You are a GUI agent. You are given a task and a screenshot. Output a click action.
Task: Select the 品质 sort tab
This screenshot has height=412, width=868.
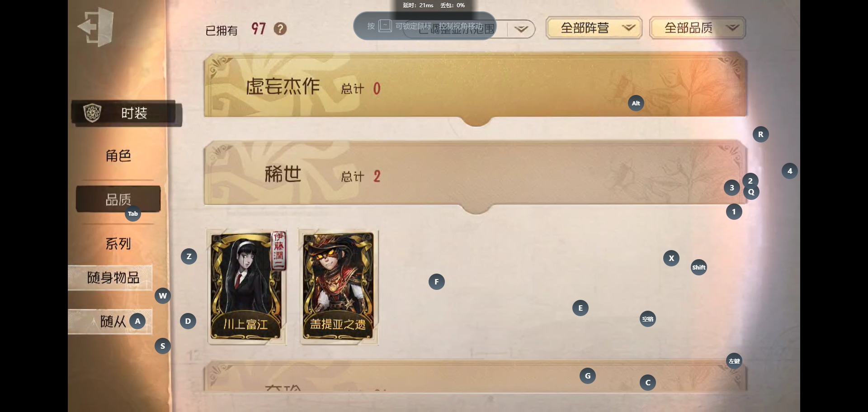(x=118, y=199)
